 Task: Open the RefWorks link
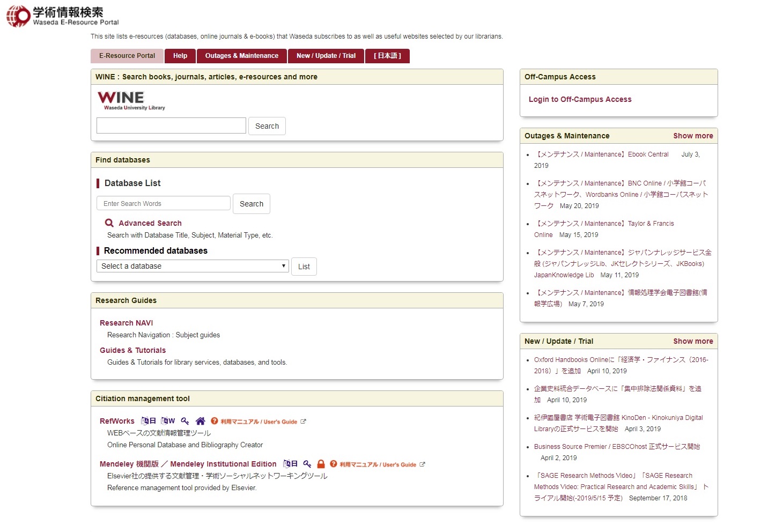coord(117,421)
